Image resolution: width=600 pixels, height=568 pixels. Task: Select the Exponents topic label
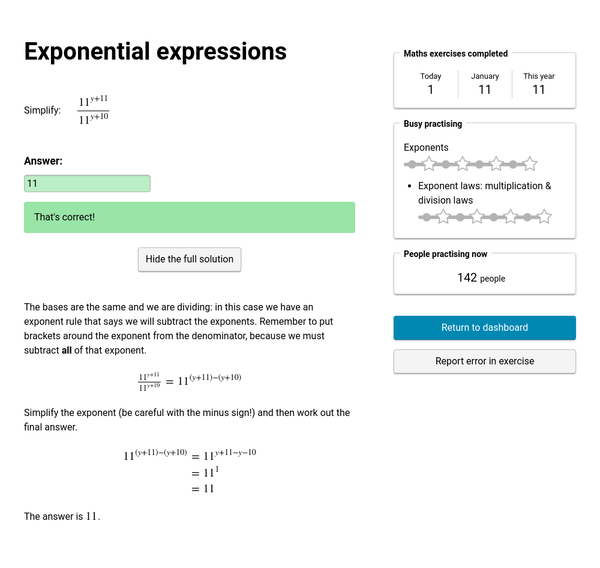[x=426, y=147]
